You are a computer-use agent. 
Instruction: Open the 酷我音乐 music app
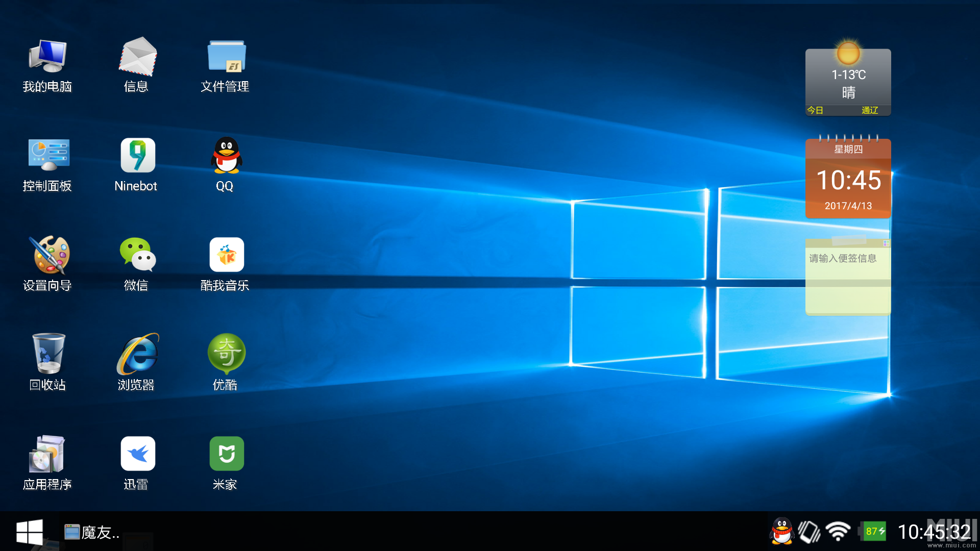pyautogui.click(x=226, y=255)
